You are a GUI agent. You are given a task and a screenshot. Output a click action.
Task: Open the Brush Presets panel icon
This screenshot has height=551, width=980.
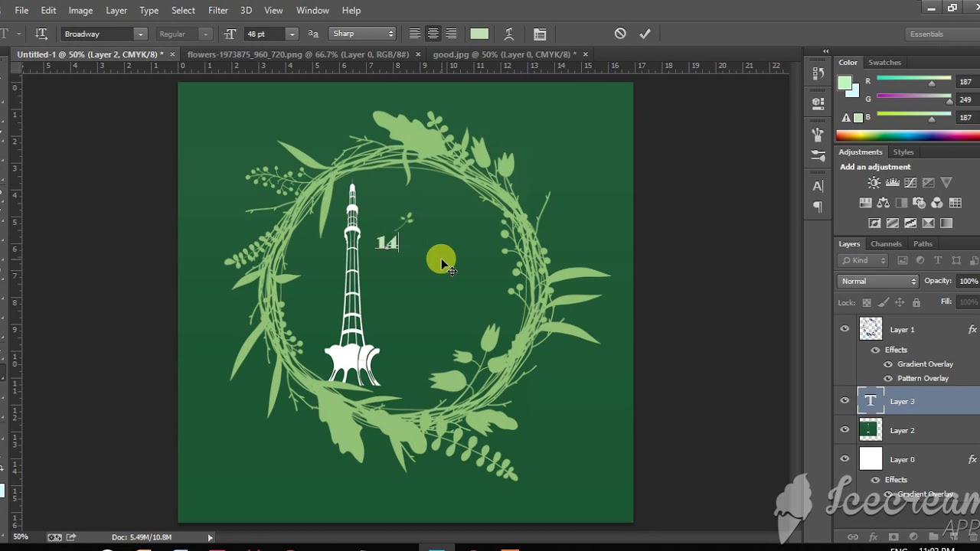pyautogui.click(x=818, y=134)
